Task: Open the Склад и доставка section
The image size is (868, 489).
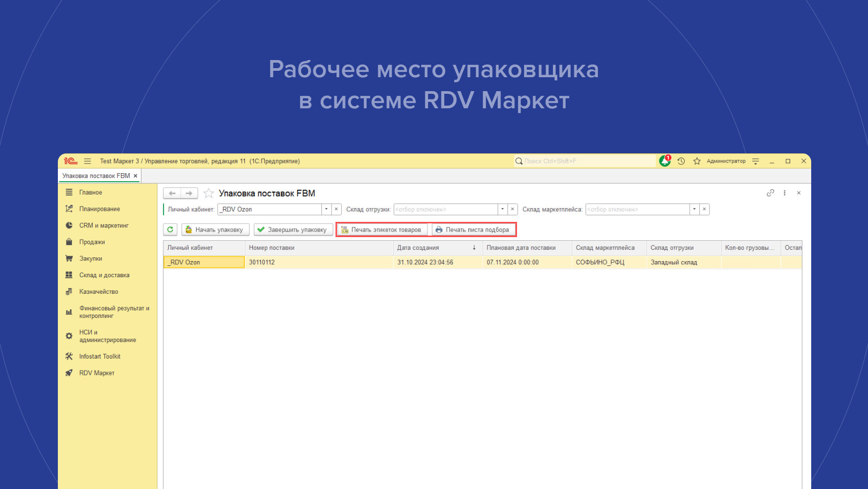Action: pyautogui.click(x=104, y=275)
